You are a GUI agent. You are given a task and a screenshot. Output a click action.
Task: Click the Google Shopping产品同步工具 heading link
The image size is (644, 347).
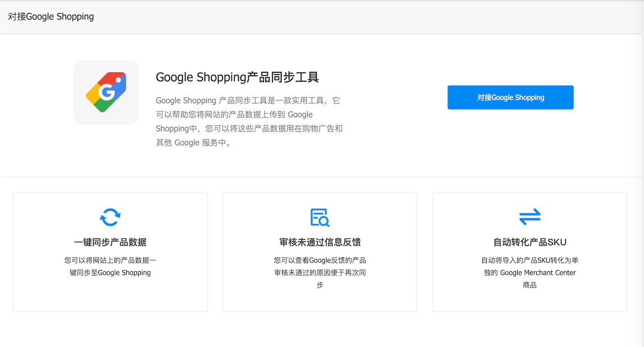tap(237, 77)
